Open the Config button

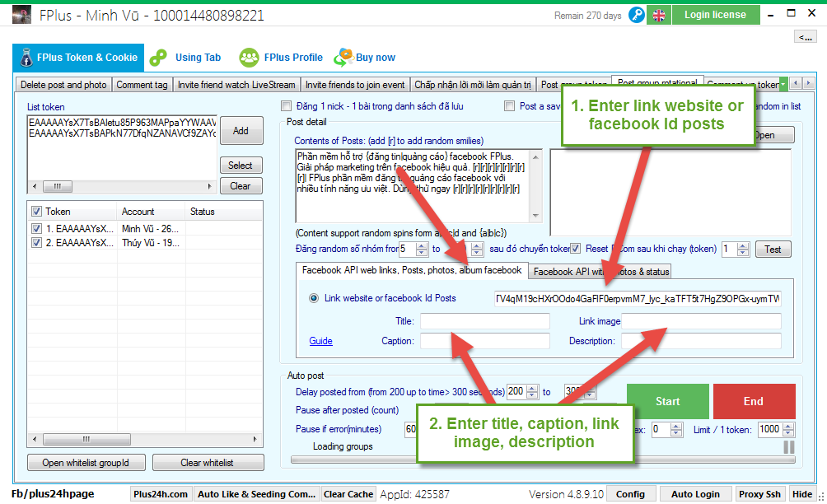[630, 494]
